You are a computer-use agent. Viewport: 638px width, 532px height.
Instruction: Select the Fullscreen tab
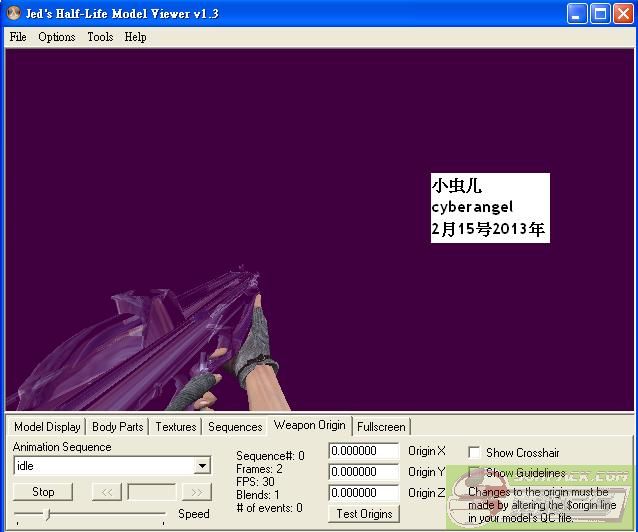[381, 427]
